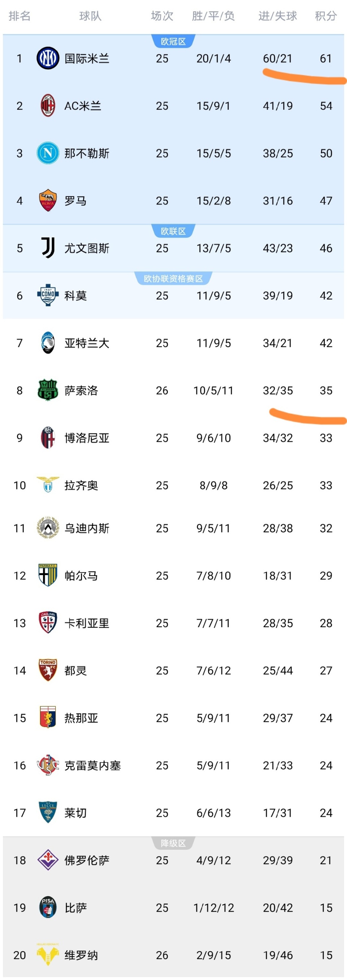Viewport: 347px width, 980px height.
Task: Open team page for 拉齐奥
Action: point(81,485)
